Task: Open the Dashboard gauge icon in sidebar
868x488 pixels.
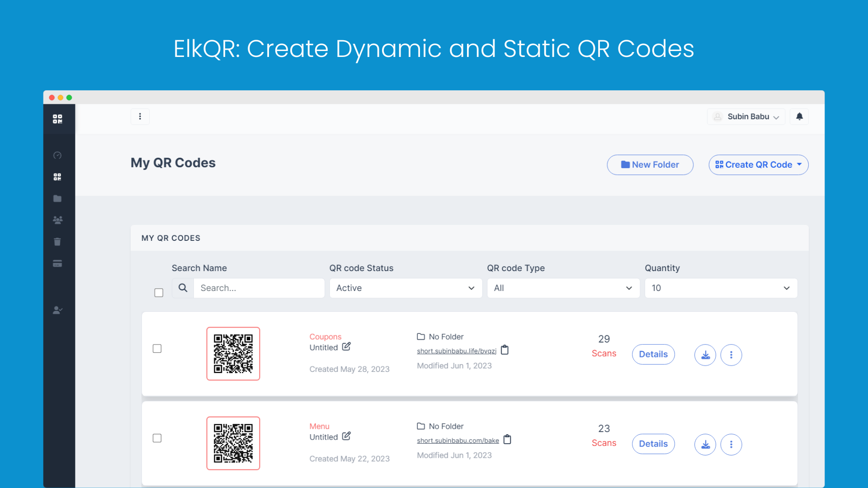Action: tap(57, 155)
